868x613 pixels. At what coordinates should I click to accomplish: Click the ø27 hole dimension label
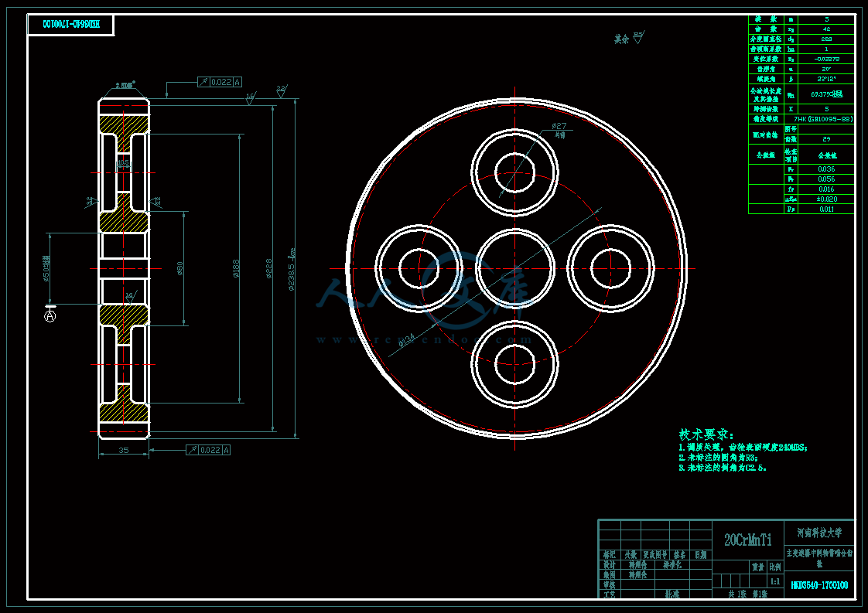coord(559,125)
